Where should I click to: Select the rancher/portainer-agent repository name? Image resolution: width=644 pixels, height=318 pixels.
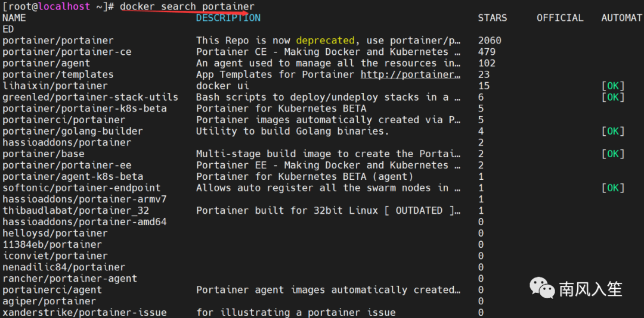point(70,279)
